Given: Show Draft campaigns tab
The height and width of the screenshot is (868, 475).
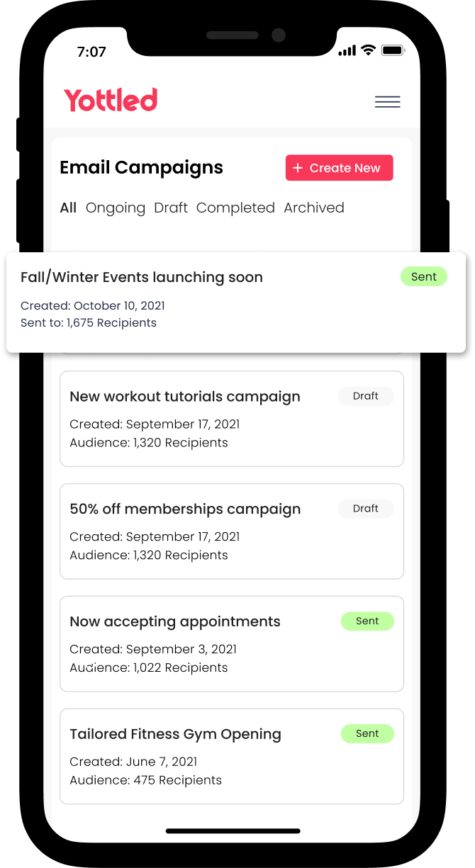Looking at the screenshot, I should coord(171,208).
